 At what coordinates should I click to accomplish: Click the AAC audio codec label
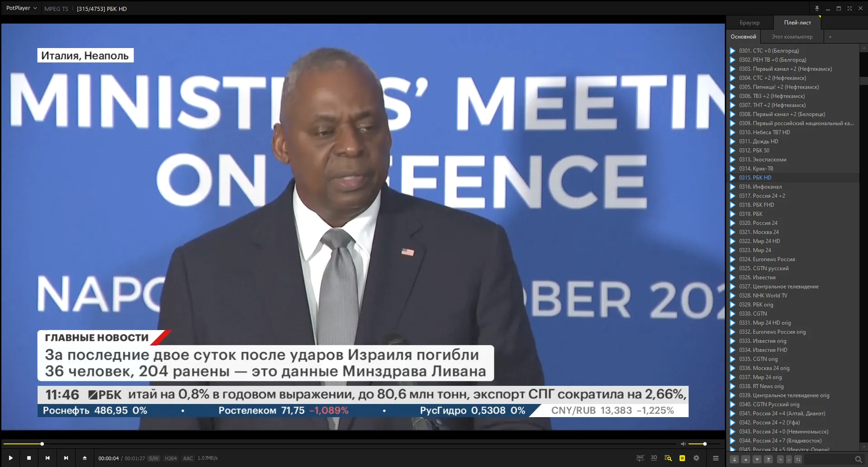click(188, 458)
